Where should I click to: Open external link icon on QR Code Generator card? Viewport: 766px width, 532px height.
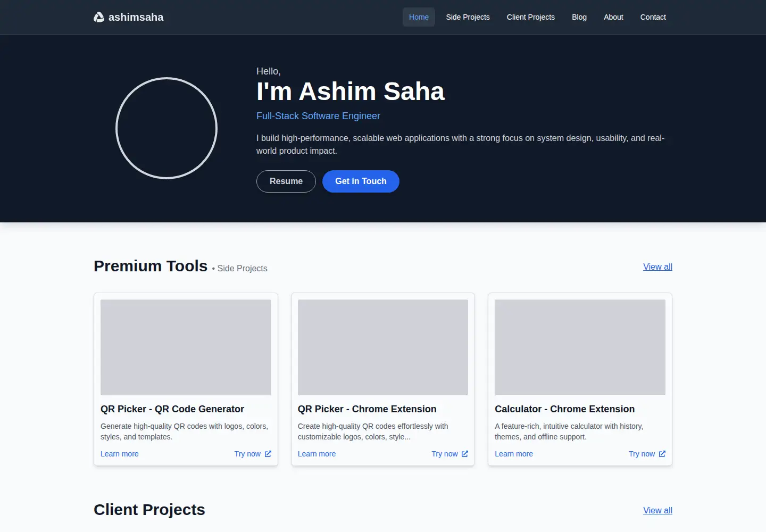(x=268, y=454)
